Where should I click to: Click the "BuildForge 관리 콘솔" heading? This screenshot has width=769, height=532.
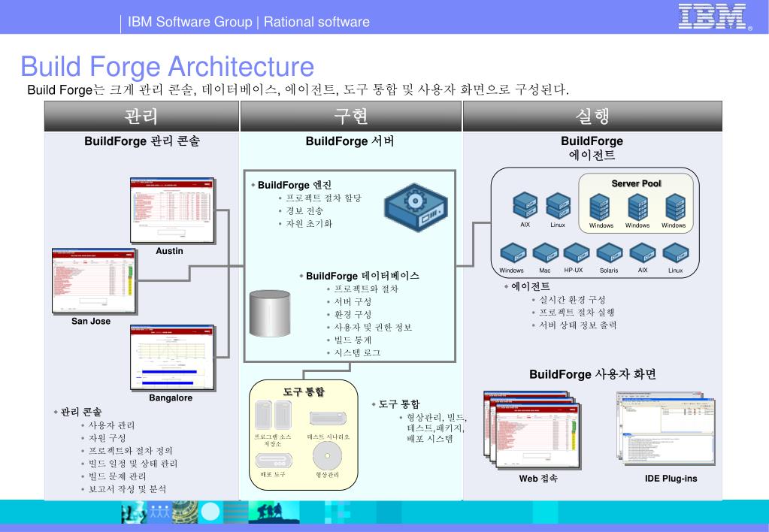pyautogui.click(x=142, y=141)
